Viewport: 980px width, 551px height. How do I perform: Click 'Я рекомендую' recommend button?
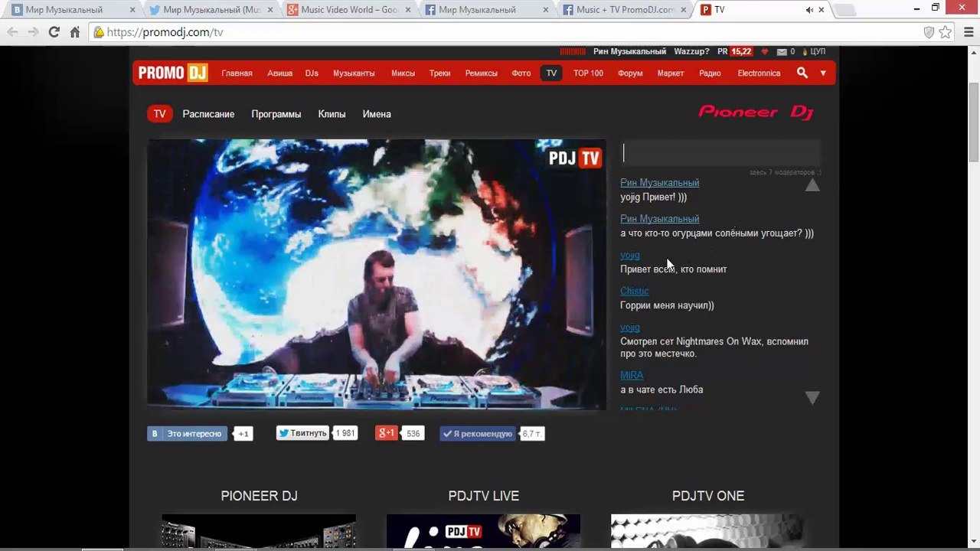coord(477,434)
